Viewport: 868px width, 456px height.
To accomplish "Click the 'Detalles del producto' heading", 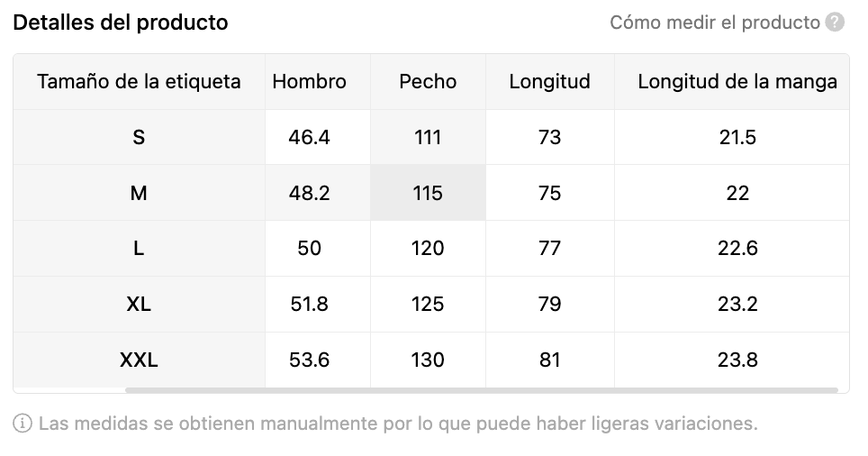I will [x=121, y=23].
